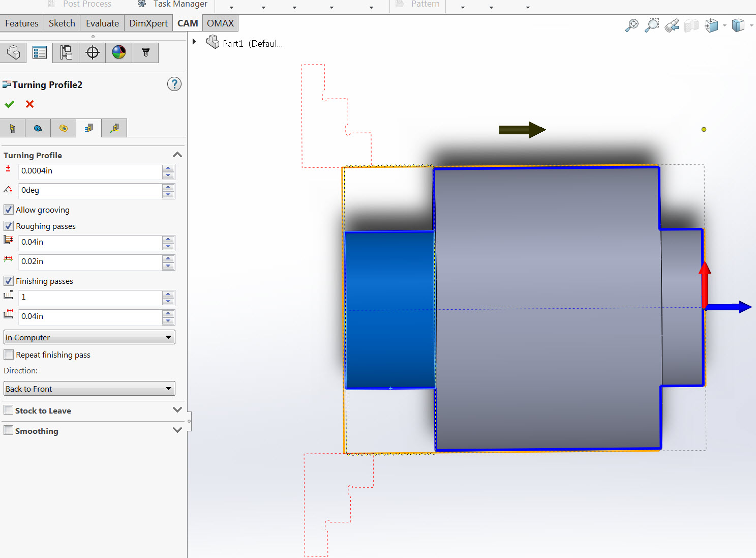
Task: Expand the Stock to Leave section chevron
Action: (177, 409)
